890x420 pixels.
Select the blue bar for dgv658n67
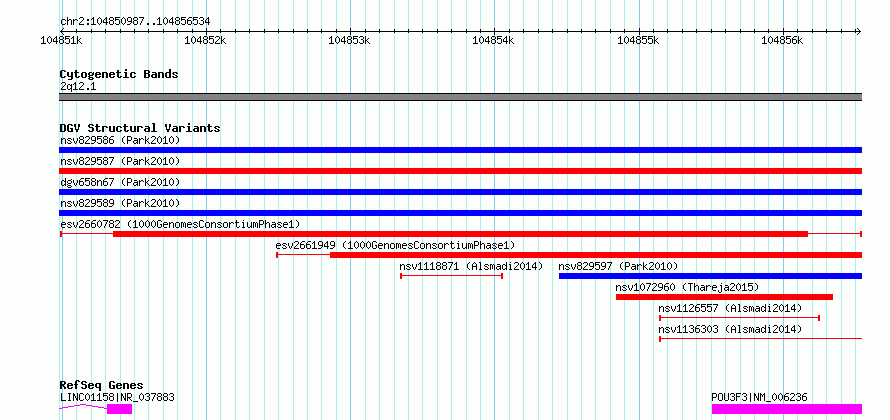(x=460, y=192)
